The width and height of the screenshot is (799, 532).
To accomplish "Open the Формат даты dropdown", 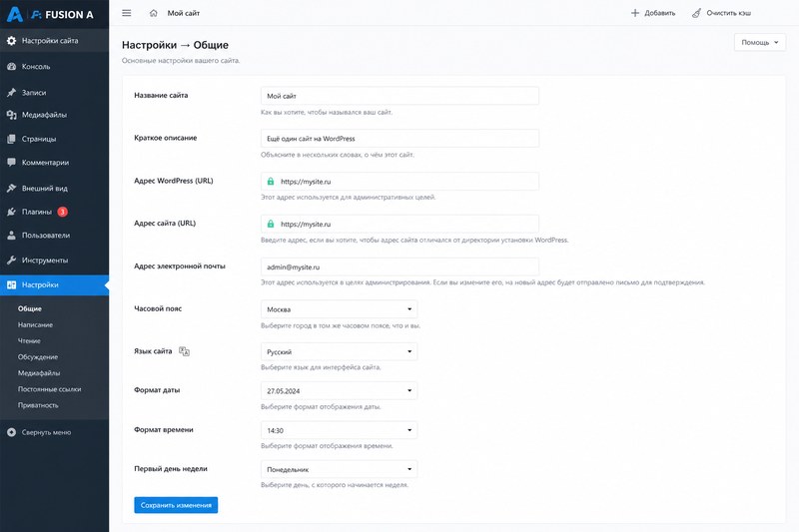I will pyautogui.click(x=339, y=391).
